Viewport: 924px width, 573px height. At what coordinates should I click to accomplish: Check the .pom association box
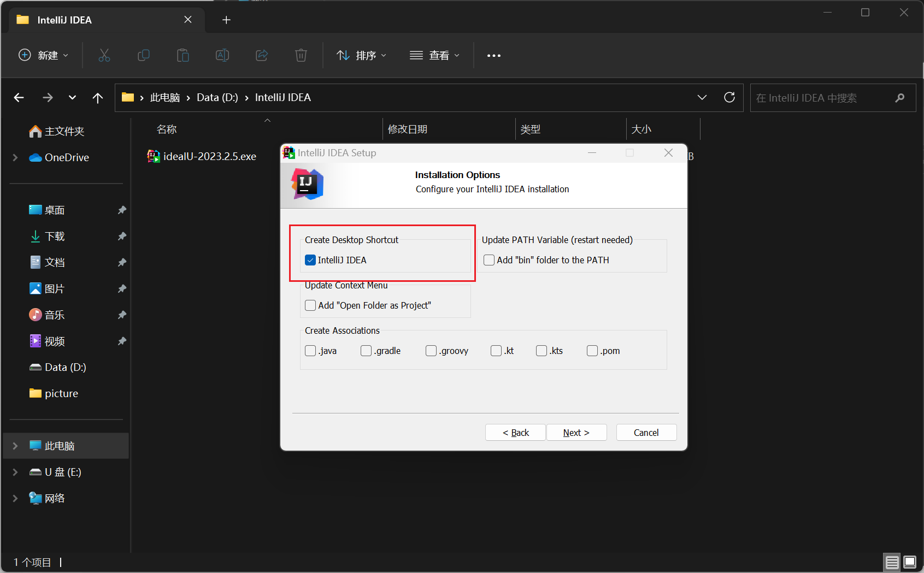click(x=592, y=351)
